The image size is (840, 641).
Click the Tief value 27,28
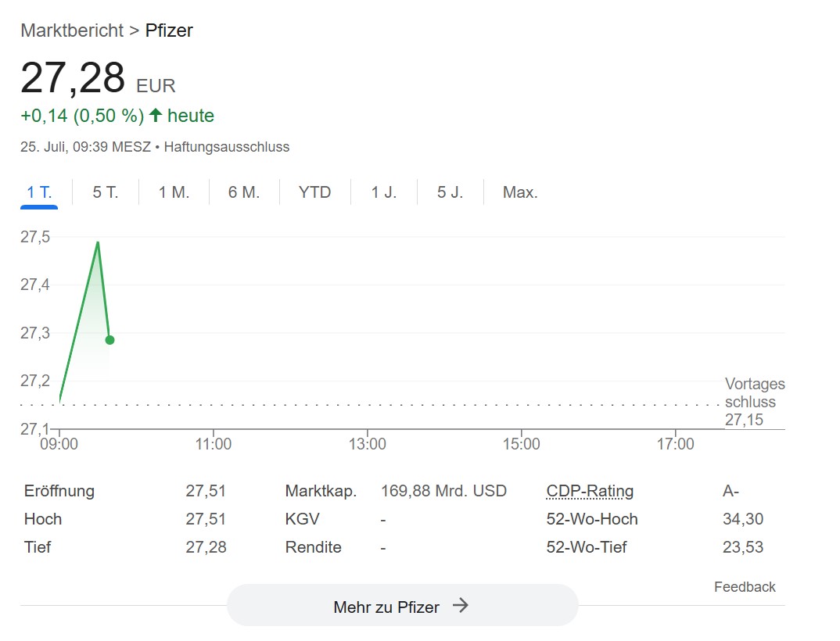click(206, 547)
